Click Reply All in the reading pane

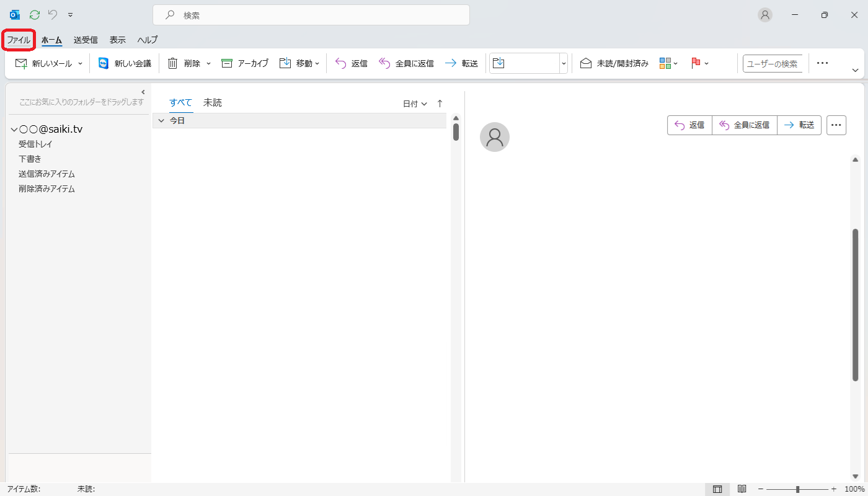(744, 125)
